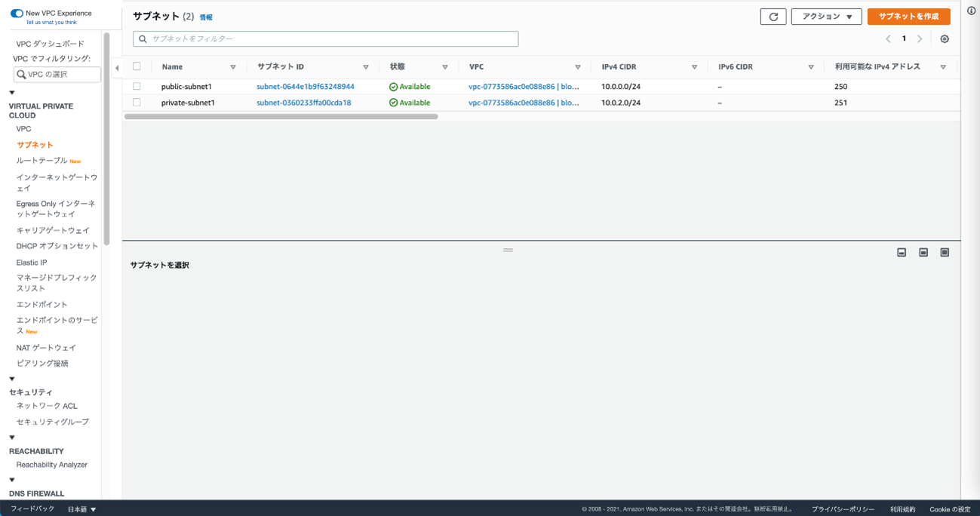This screenshot has width=980, height=516.
Task: Toggle the New VPC Experience switch
Action: [x=17, y=14]
